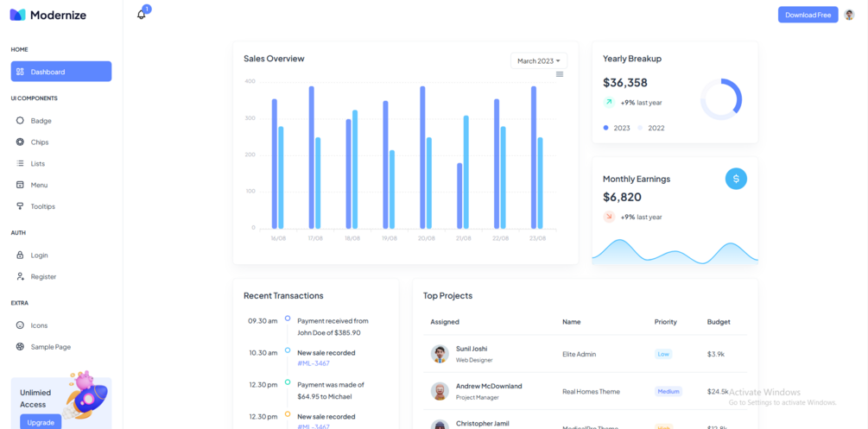Click the Upgrade button
The width and height of the screenshot is (868, 429).
(41, 422)
